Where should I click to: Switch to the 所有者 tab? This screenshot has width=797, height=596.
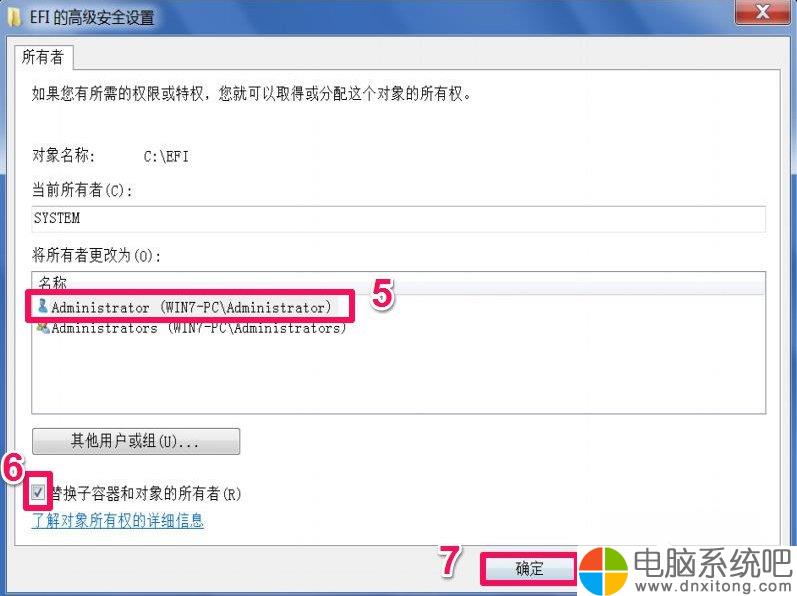pyautogui.click(x=43, y=57)
